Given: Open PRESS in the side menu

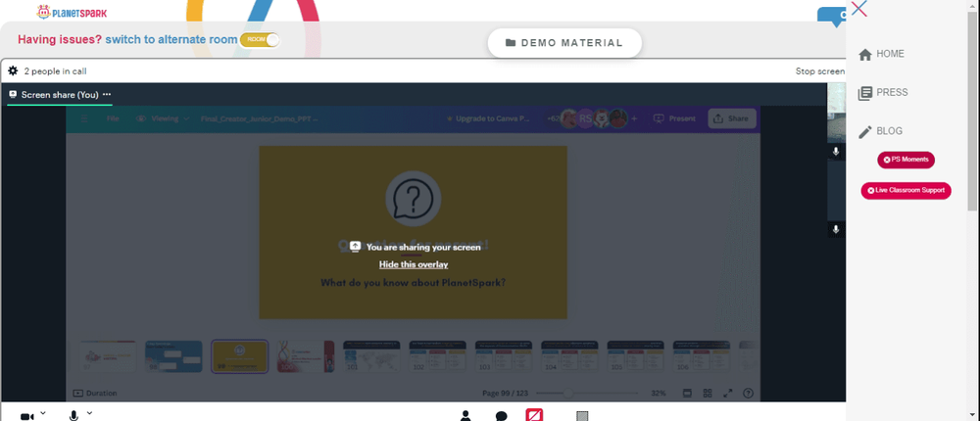Looking at the screenshot, I should click(x=883, y=92).
